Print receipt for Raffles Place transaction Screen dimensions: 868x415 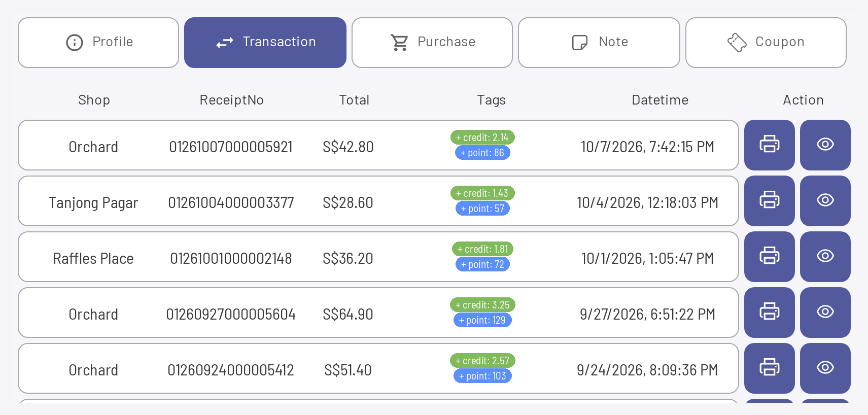[x=769, y=257]
